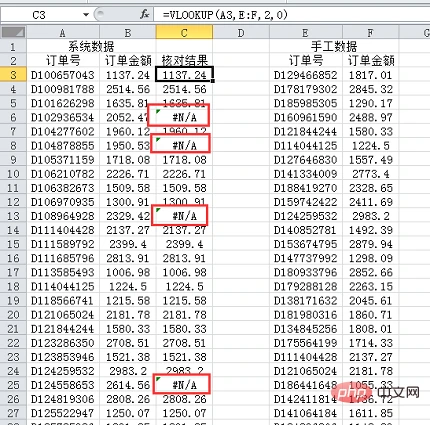430x425 pixels.
Task: Select cell D114044125 in column A
Action: (x=63, y=286)
